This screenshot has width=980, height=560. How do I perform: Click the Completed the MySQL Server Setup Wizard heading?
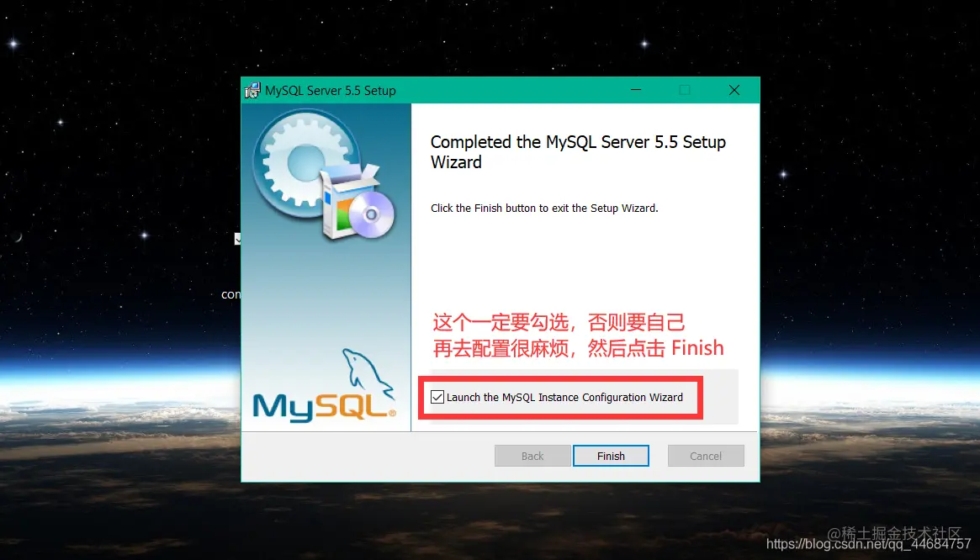578,152
